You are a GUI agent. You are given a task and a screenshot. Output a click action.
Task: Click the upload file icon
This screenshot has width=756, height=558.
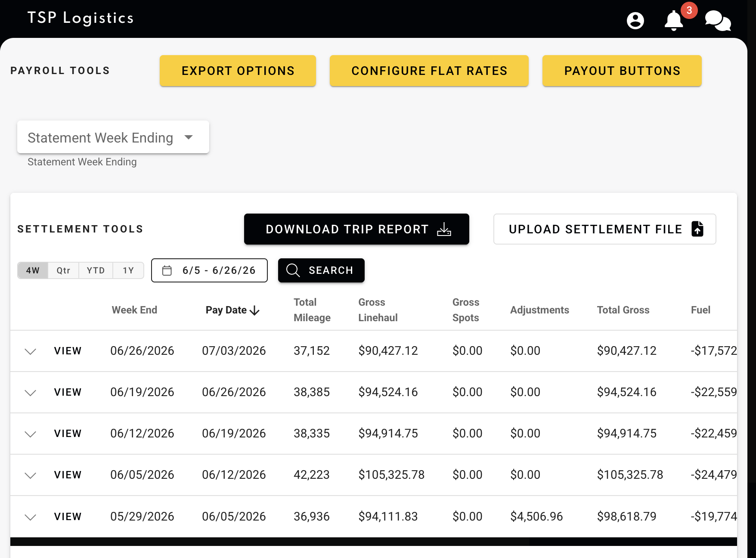(x=697, y=229)
